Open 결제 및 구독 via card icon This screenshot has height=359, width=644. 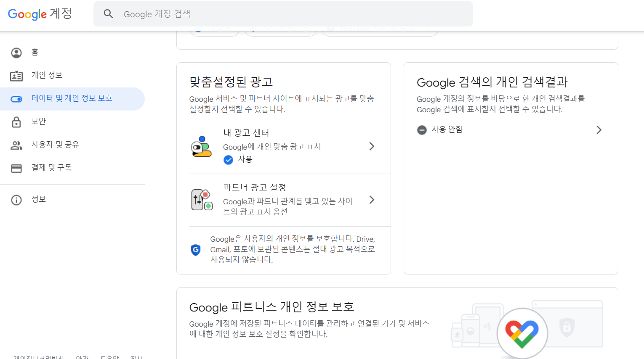click(16, 168)
